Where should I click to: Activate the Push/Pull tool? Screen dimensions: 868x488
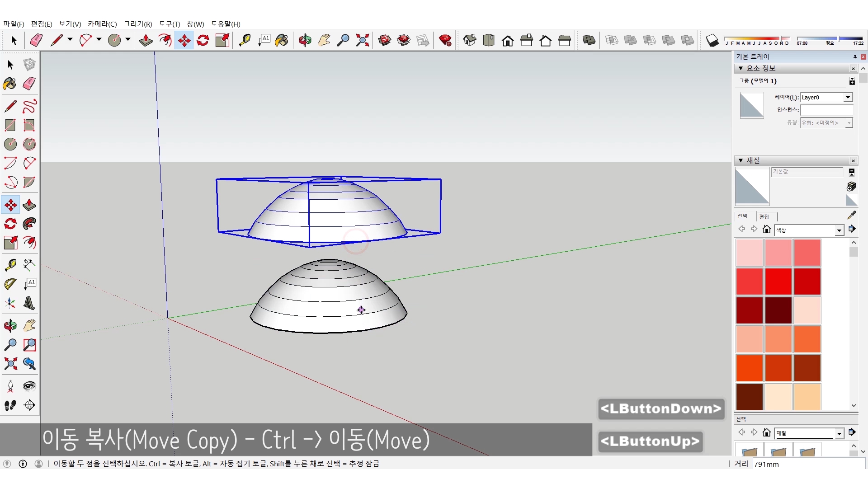point(146,40)
